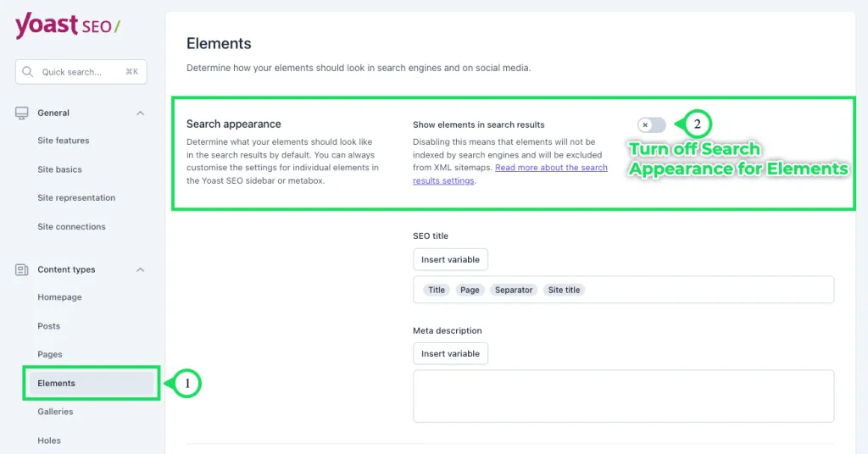Open Site basics settings
This screenshot has width=868, height=454.
[x=60, y=169]
